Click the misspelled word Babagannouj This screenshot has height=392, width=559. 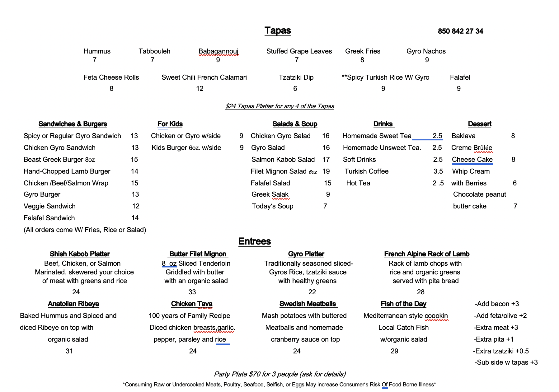point(218,51)
